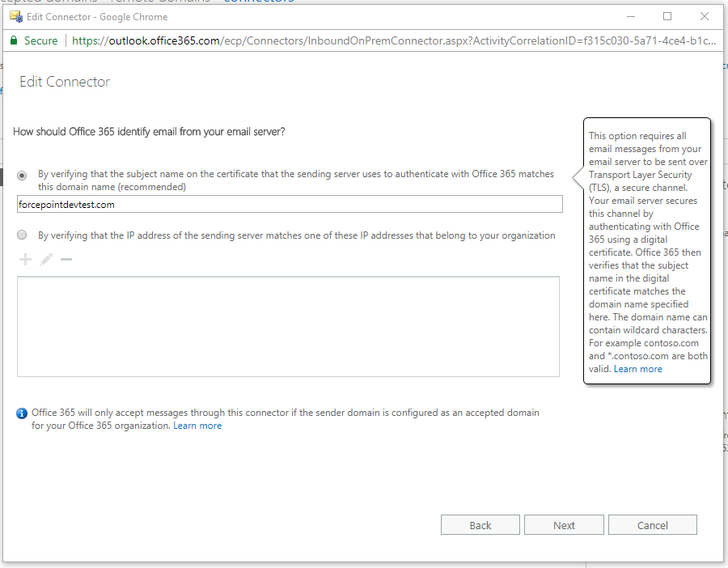
Task: Minimize the Edit Connector Chrome window
Action: pyautogui.click(x=630, y=16)
